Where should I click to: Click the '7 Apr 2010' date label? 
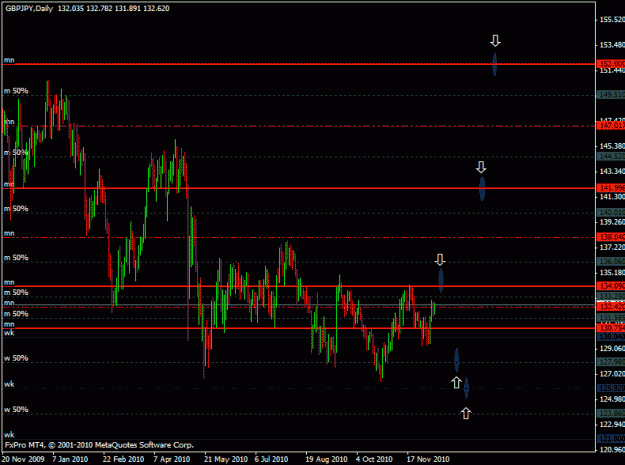point(171,459)
